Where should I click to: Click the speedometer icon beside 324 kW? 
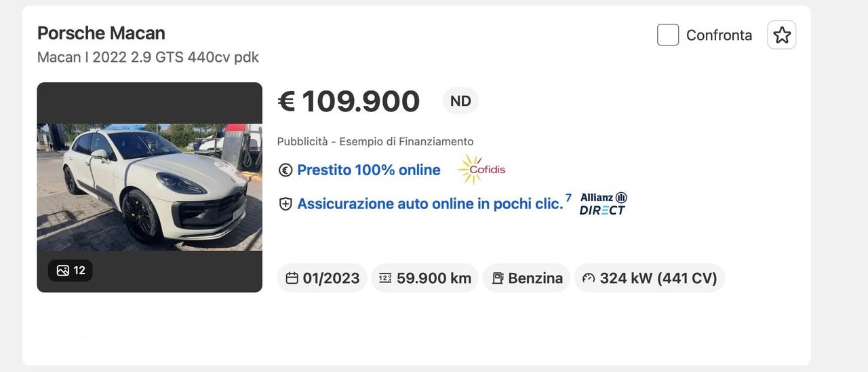[589, 278]
